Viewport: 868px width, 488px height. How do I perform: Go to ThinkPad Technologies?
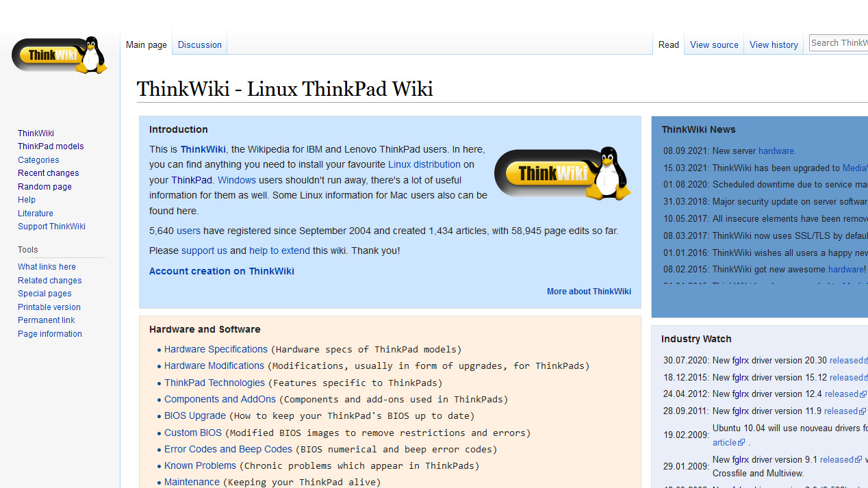[x=214, y=383]
